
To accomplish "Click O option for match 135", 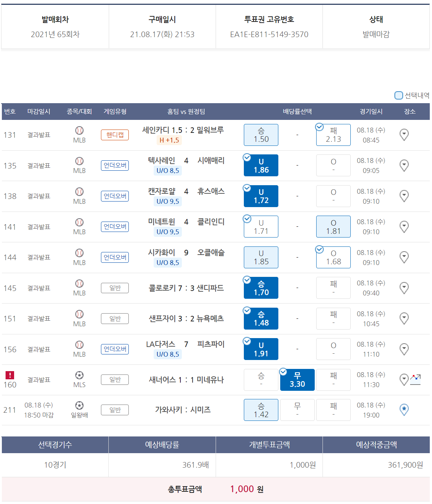I will pos(333,165).
